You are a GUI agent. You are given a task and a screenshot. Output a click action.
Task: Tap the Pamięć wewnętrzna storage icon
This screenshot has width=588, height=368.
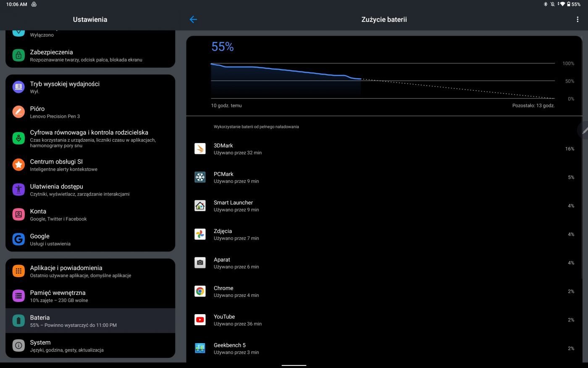pos(18,296)
